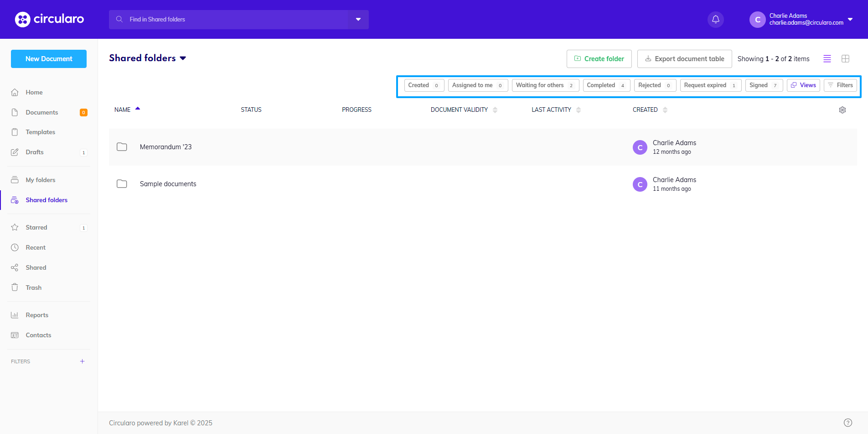The height and width of the screenshot is (434, 868).
Task: Add a new filter with plus icon
Action: [82, 361]
